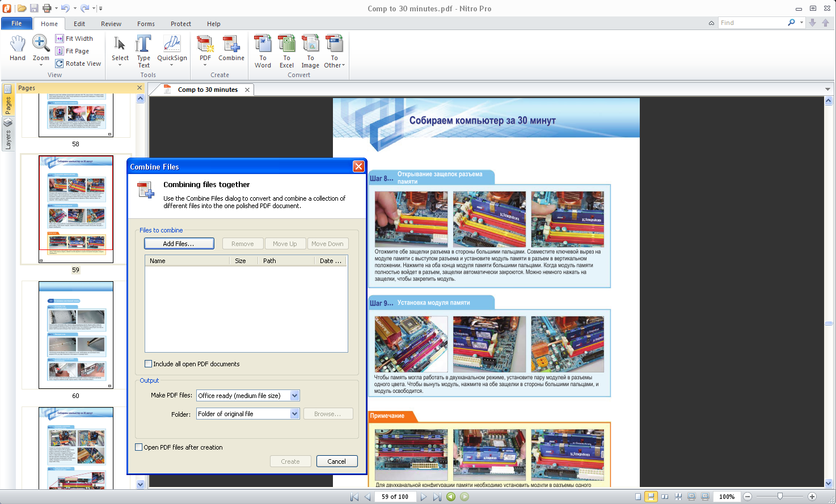Select page 60 thumbnail

(76, 335)
